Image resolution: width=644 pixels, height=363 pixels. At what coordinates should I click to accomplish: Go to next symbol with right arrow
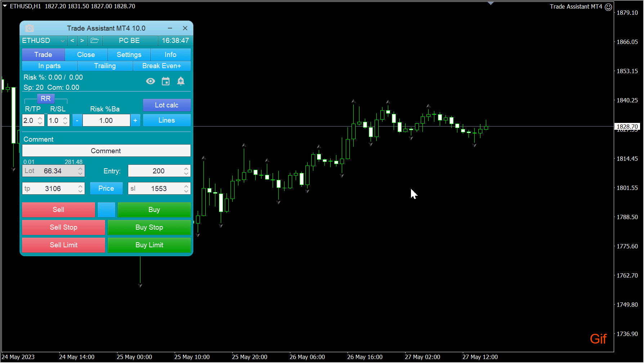click(x=82, y=40)
